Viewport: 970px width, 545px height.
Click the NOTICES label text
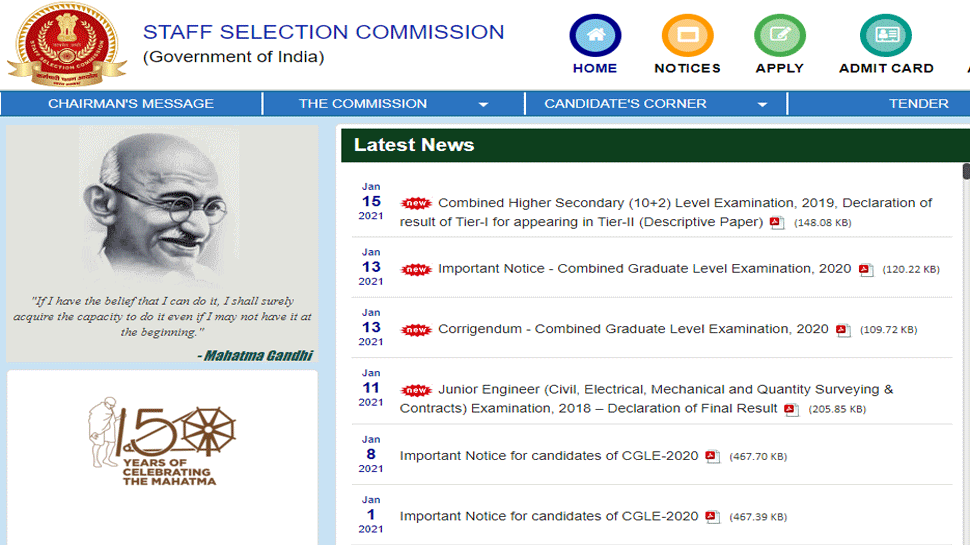tap(687, 69)
